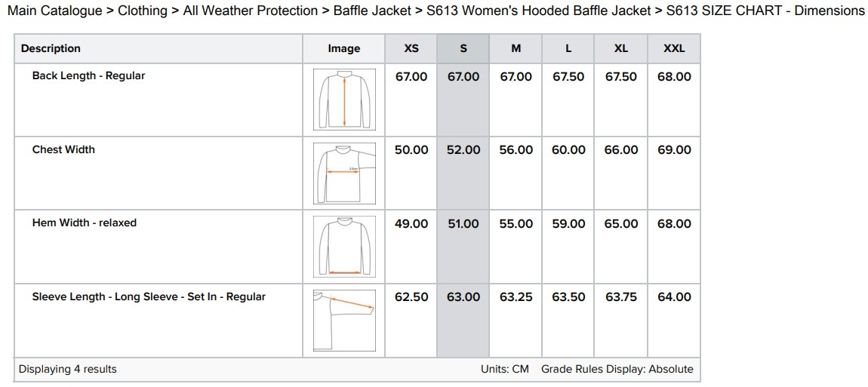868x387 pixels.
Task: Click the XXL size column header
Action: pos(674,49)
